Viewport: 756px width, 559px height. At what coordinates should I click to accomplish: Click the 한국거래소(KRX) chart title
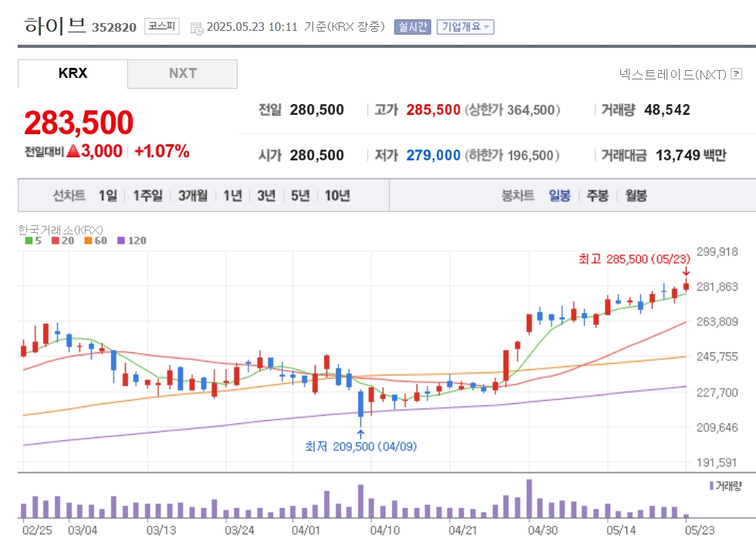61,230
